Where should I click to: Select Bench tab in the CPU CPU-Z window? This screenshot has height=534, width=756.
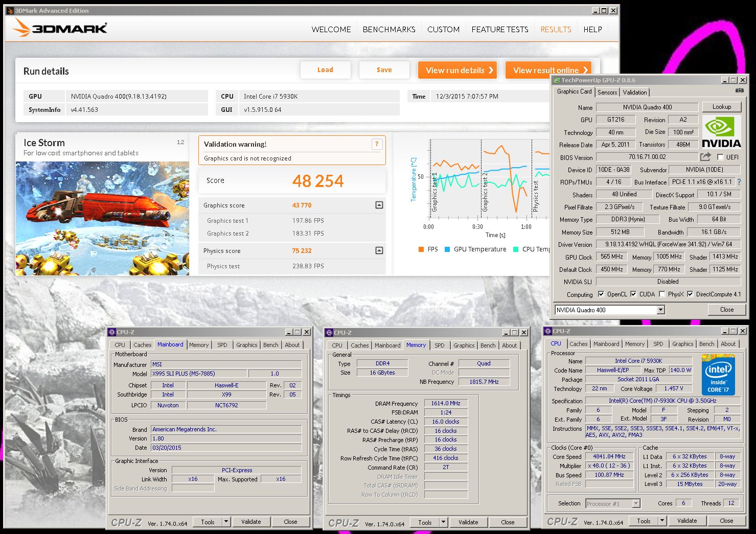[x=706, y=344]
